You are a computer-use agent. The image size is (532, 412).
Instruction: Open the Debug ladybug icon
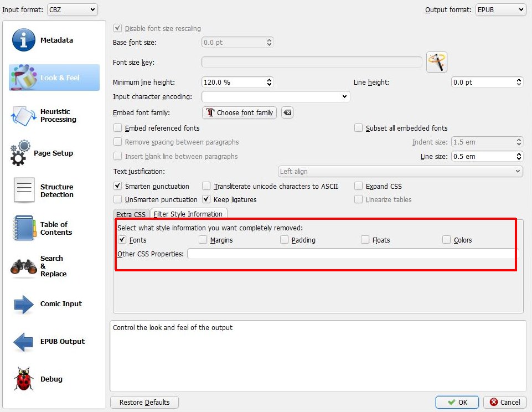pos(23,379)
